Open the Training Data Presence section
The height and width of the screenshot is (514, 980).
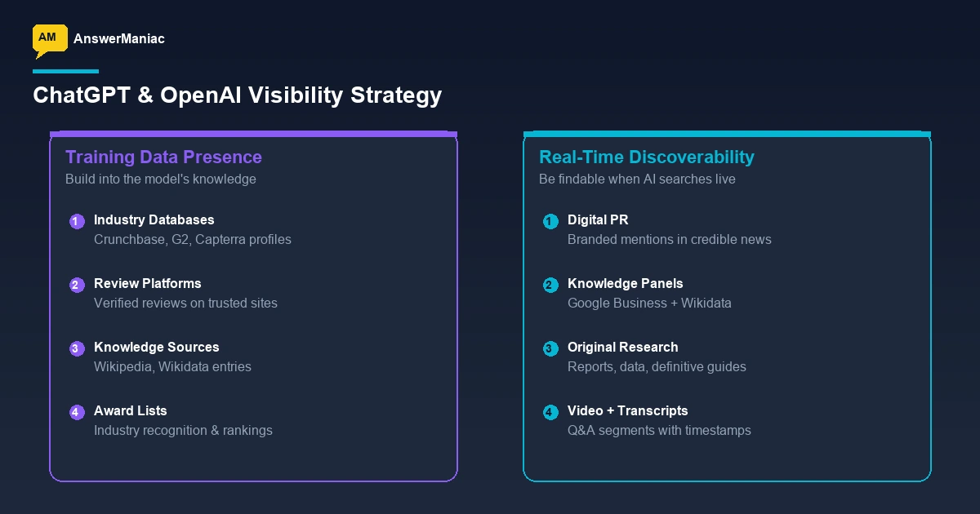pyautogui.click(x=163, y=157)
